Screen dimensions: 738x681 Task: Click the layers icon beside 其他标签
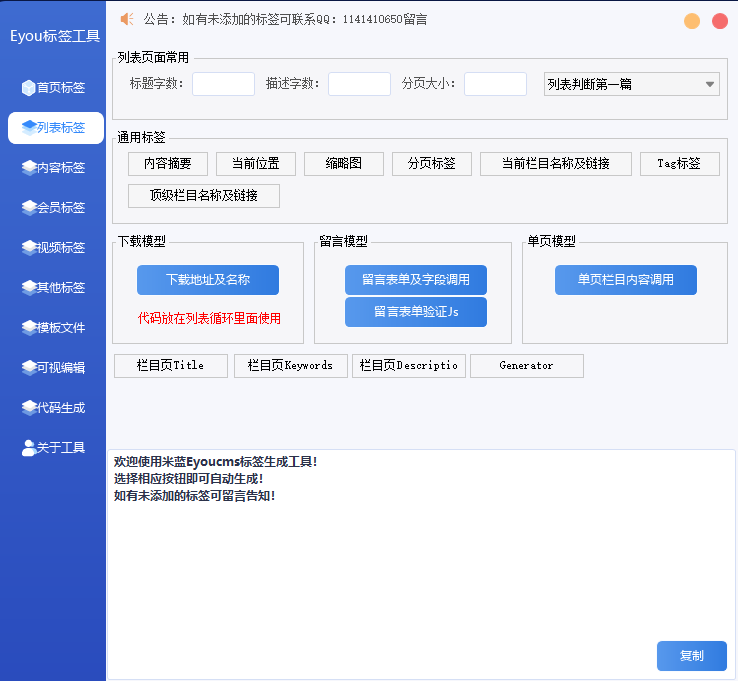(x=29, y=287)
